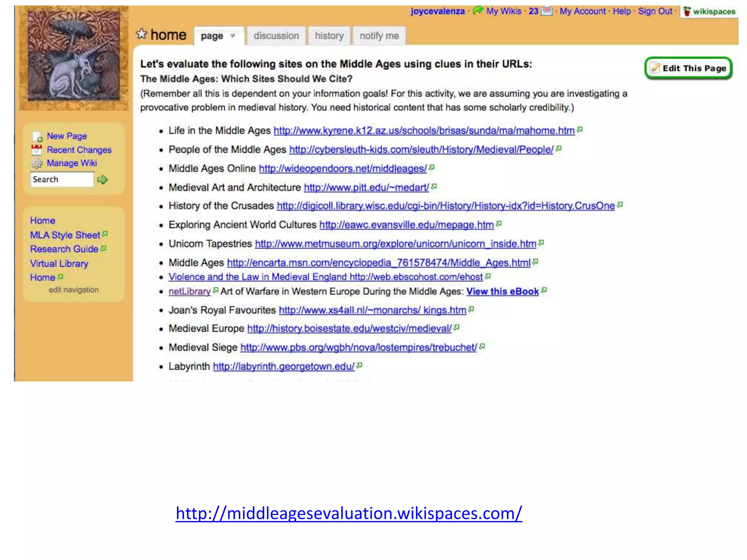Open My Wikis link

(504, 11)
